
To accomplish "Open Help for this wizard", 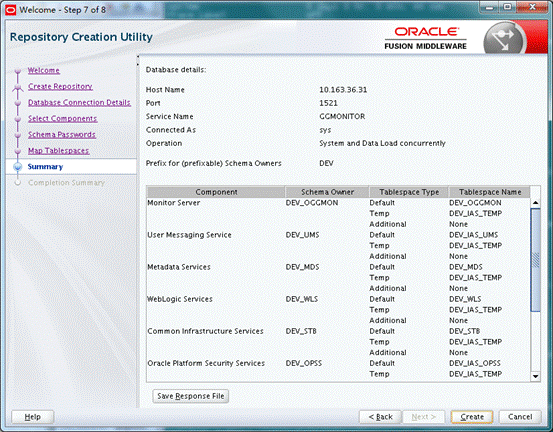I will [x=32, y=417].
